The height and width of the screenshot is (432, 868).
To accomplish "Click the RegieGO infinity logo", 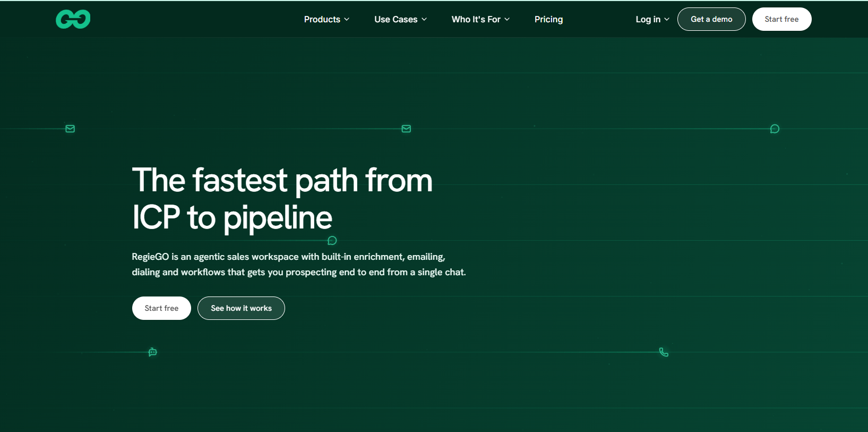I will coord(73,19).
